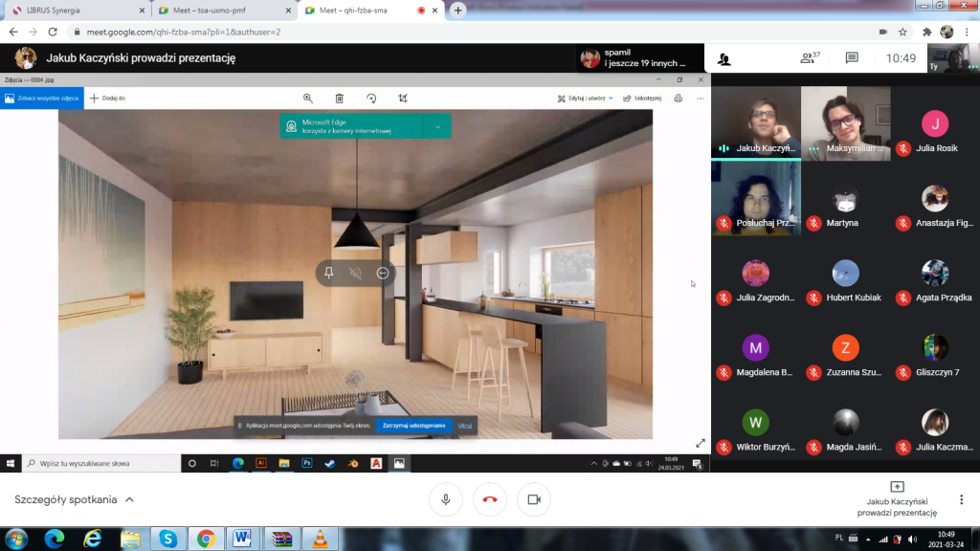Open the Edytuj i utwórz dropdown

point(584,98)
